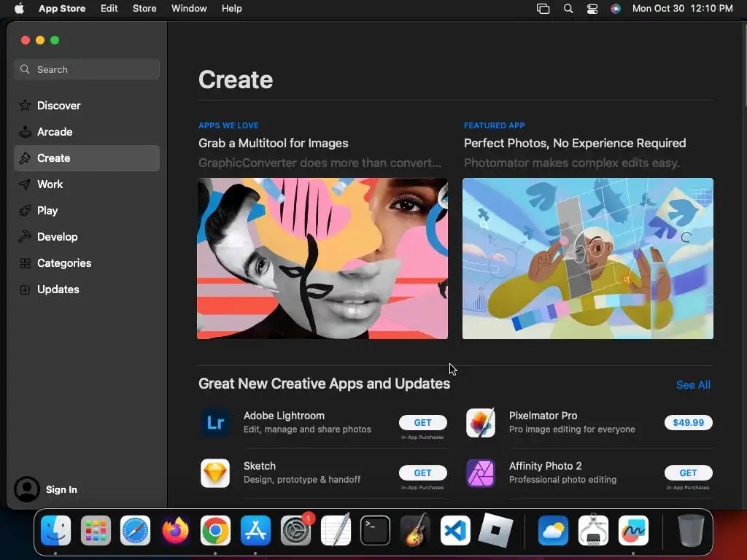The width and height of the screenshot is (747, 560).
Task: Open System Information from the Dock
Action: (593, 530)
